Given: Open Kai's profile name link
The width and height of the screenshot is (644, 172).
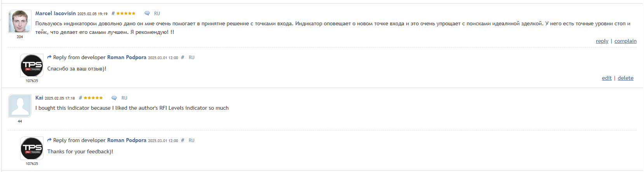Looking at the screenshot, I should pyautogui.click(x=39, y=98).
